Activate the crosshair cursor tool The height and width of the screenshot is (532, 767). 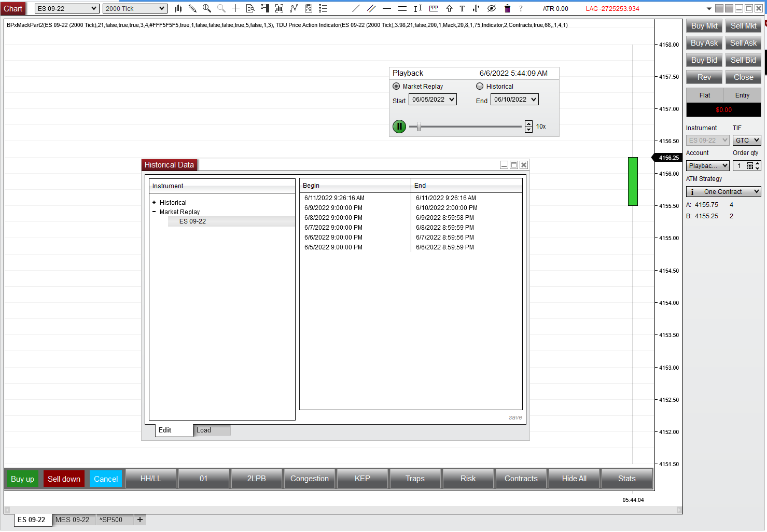(235, 8)
